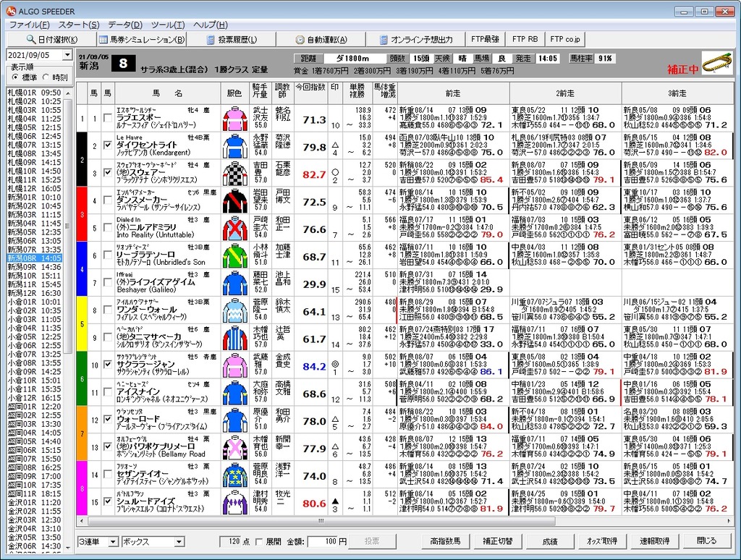Click ニルアドミラリ jockey silks icon
Viewport: 741px width, 560px height.
tap(235, 229)
